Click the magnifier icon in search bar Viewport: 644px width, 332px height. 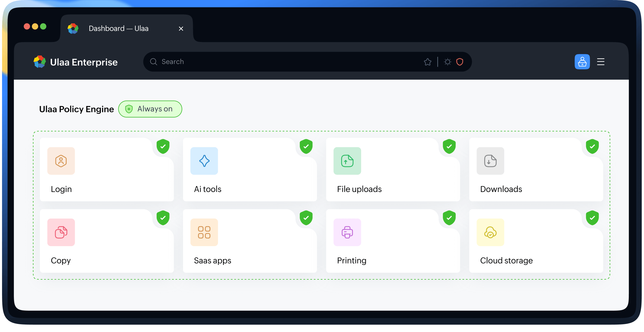click(x=153, y=62)
